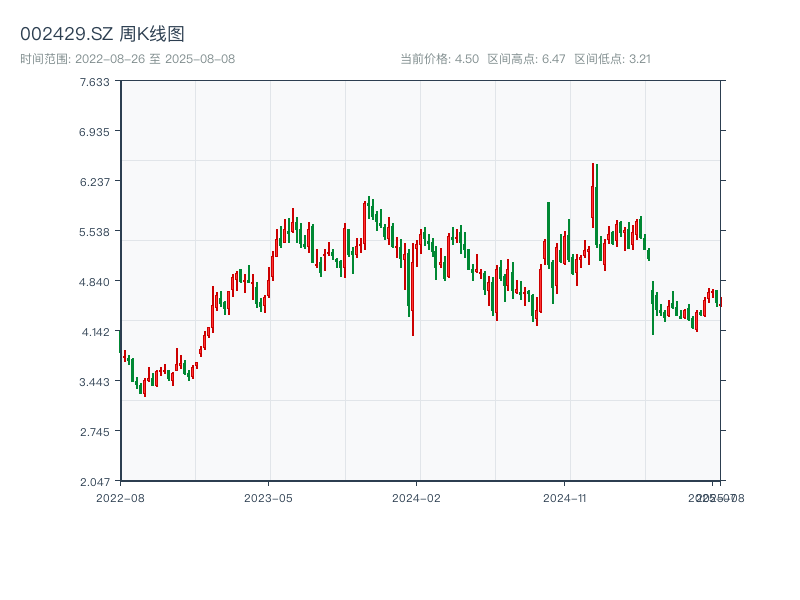
Task: Click the 区间高点 6.47 label
Action: click(x=526, y=59)
